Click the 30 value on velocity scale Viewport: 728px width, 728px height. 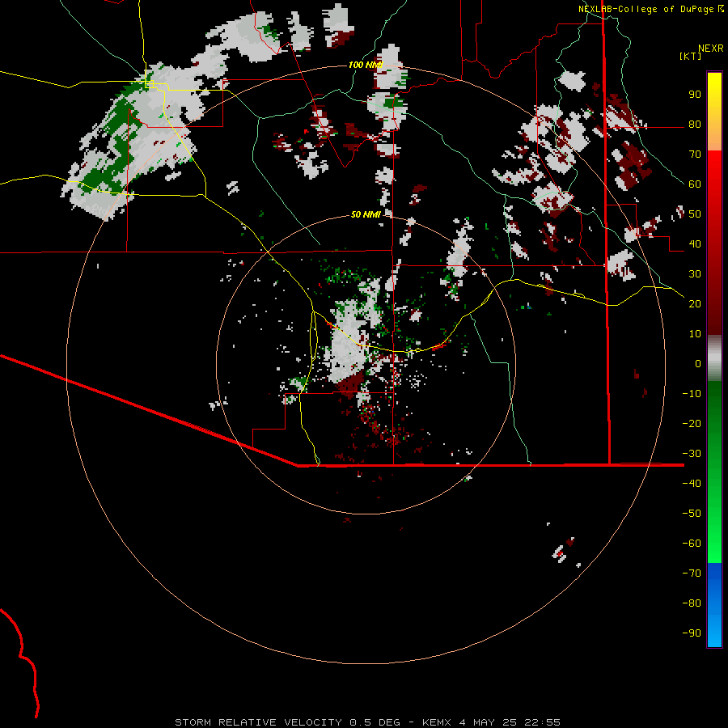click(x=695, y=274)
